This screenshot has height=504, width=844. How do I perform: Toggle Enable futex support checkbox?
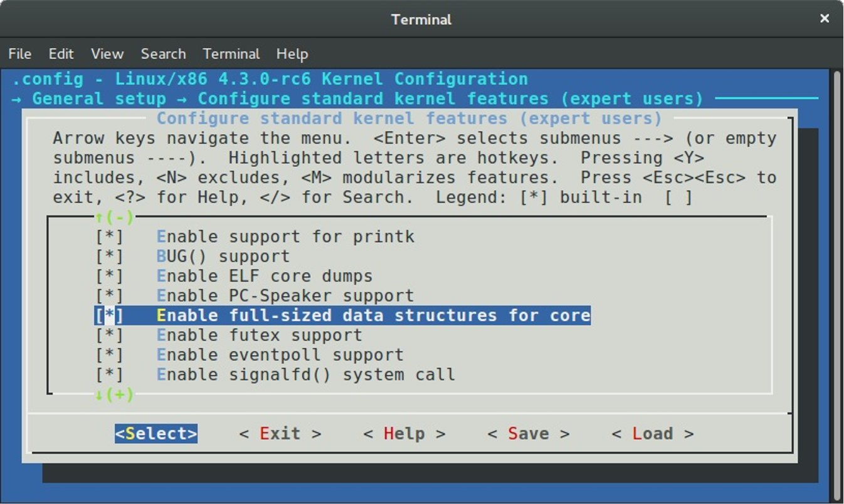(x=110, y=335)
